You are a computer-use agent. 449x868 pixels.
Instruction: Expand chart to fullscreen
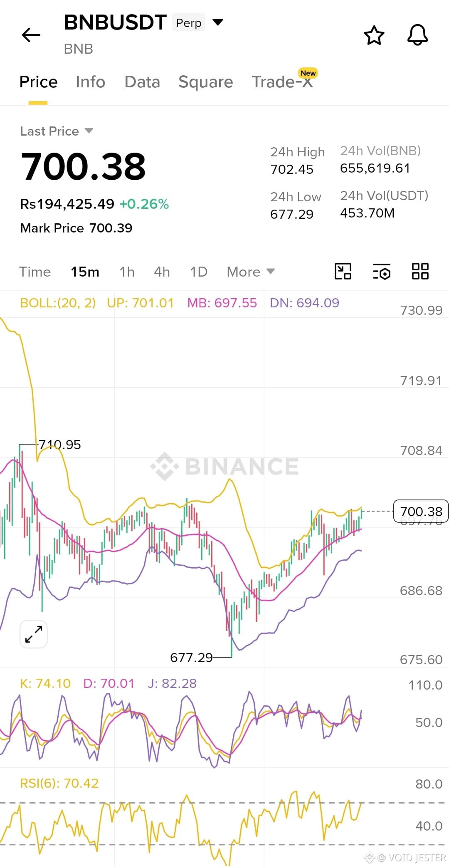34,634
